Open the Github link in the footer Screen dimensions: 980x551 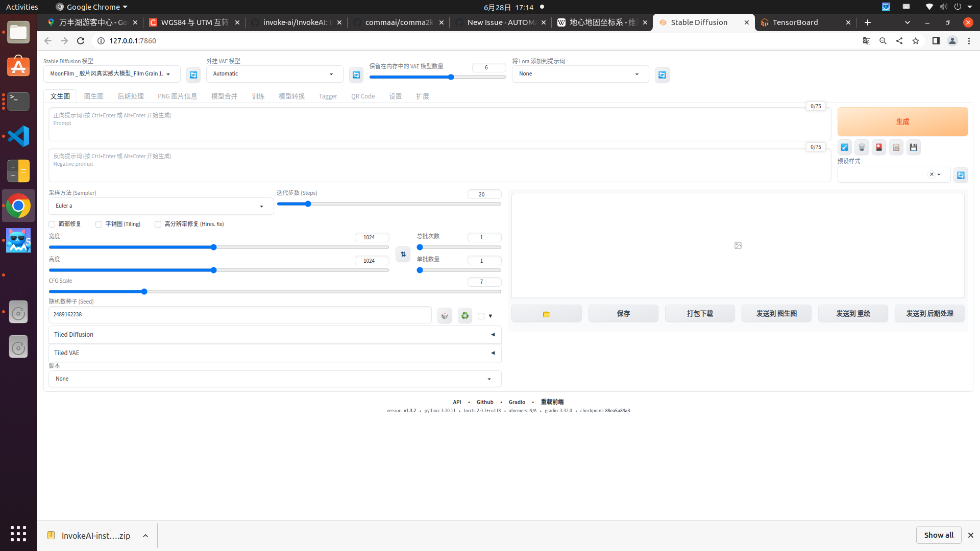484,402
